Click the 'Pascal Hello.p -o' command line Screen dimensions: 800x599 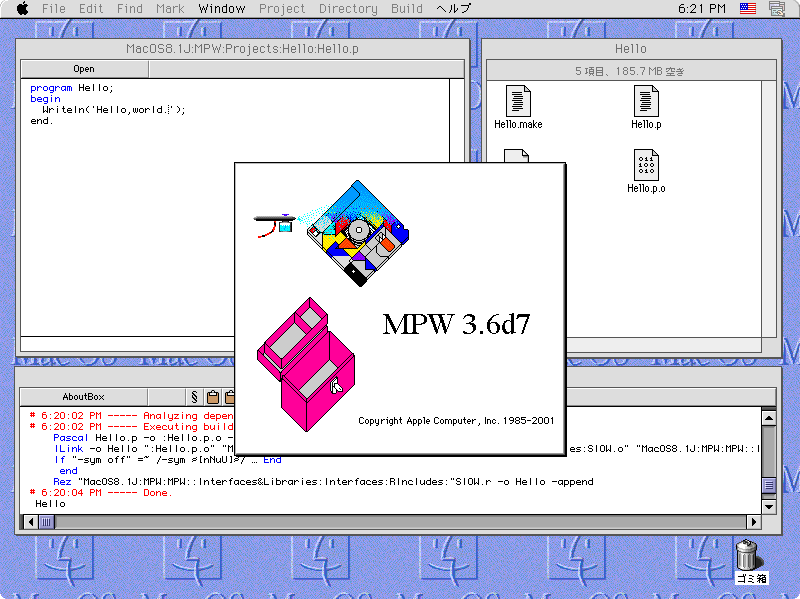(x=143, y=438)
